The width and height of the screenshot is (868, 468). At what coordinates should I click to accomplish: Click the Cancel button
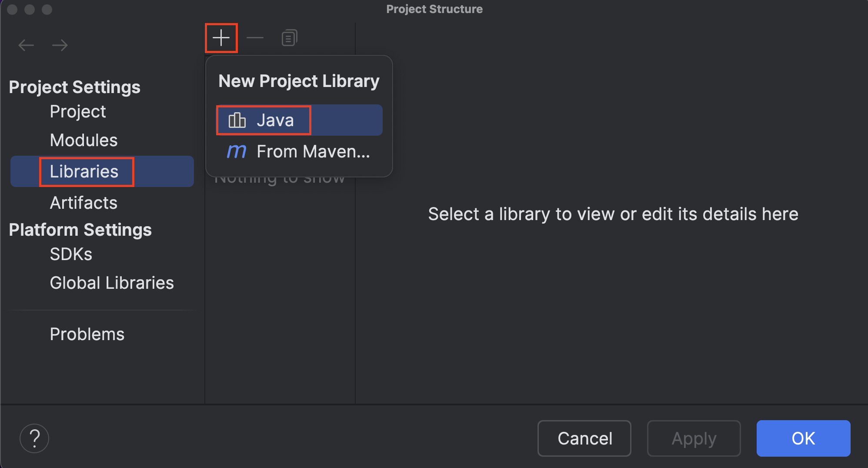tap(584, 438)
